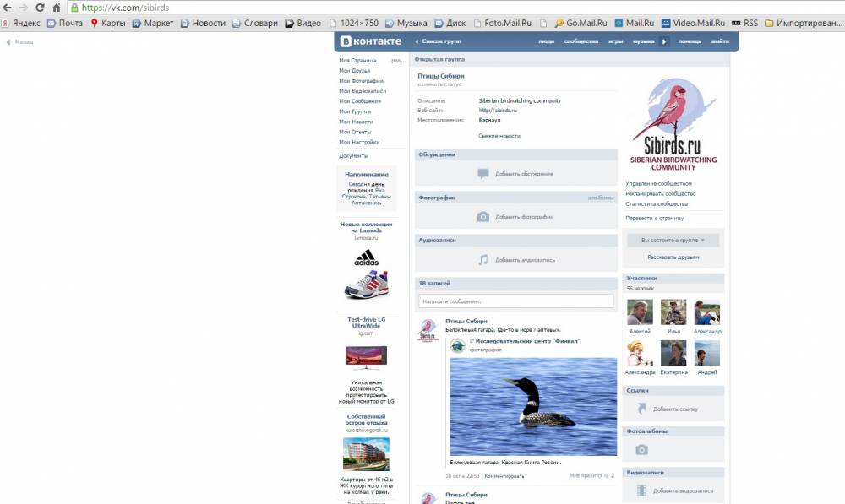The width and height of the screenshot is (845, 504).
Task: Go to 'сообщества' in top navigation
Action: tap(581, 41)
